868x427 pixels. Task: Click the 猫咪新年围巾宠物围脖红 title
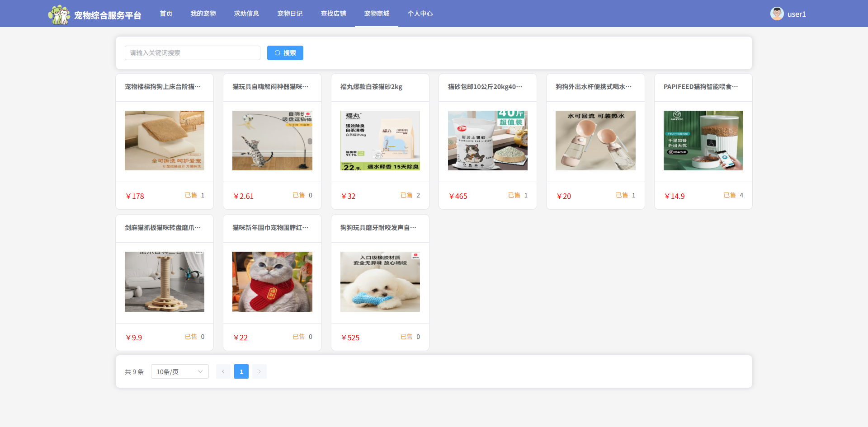pyautogui.click(x=270, y=228)
